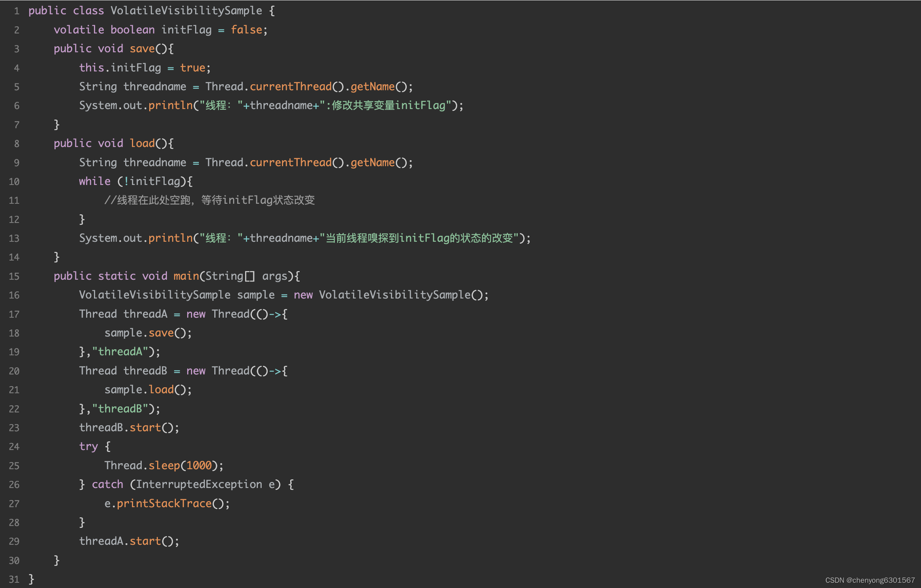Click the Chinese comment on line 11
The width and height of the screenshot is (921, 588).
pyautogui.click(x=209, y=200)
